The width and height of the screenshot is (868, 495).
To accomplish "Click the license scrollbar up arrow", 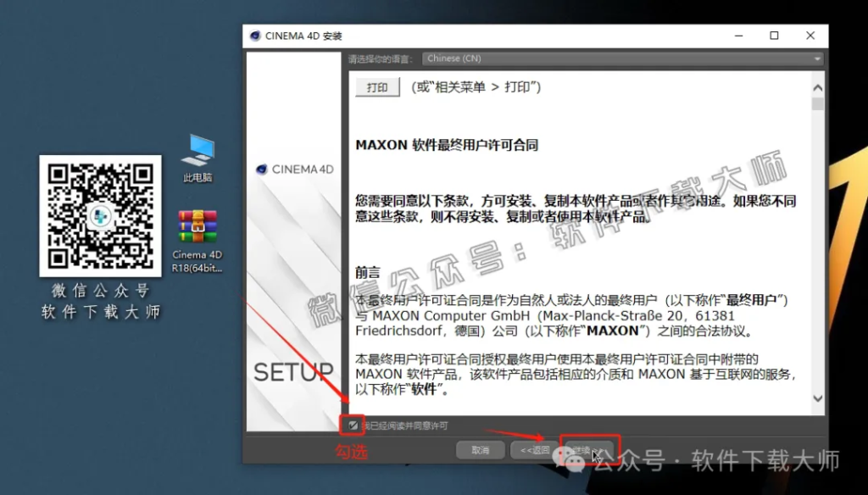I will [817, 87].
